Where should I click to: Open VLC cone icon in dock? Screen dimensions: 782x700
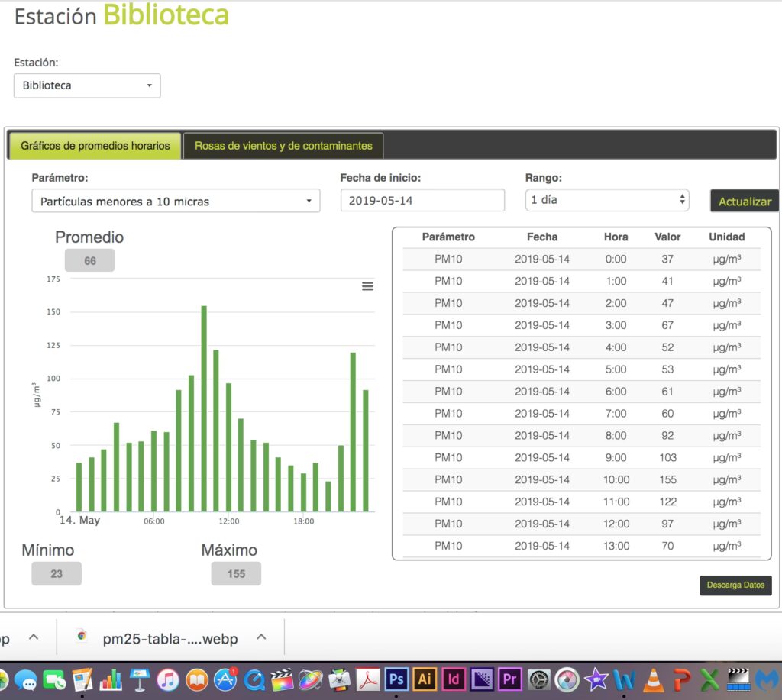(653, 679)
